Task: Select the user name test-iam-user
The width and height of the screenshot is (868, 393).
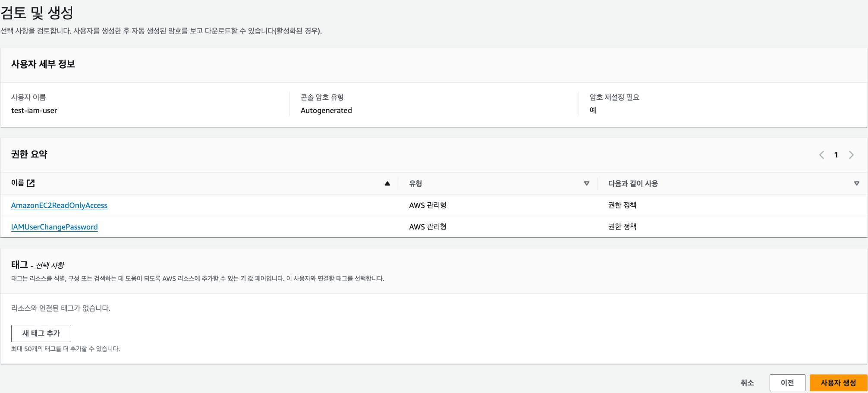Action: 34,110
